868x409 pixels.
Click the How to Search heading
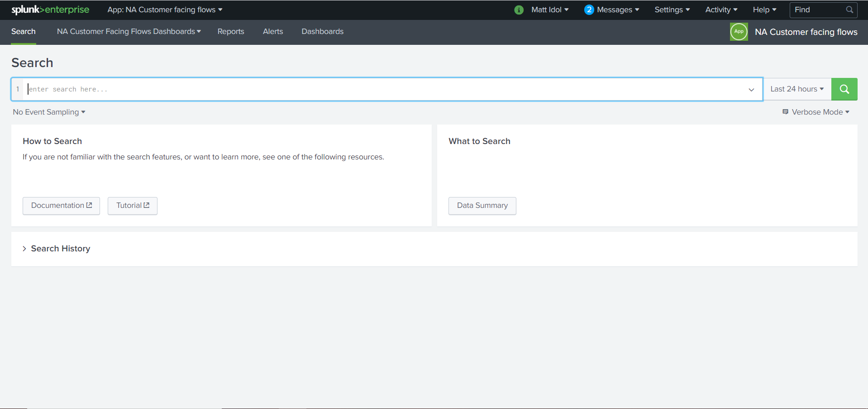[x=52, y=141]
